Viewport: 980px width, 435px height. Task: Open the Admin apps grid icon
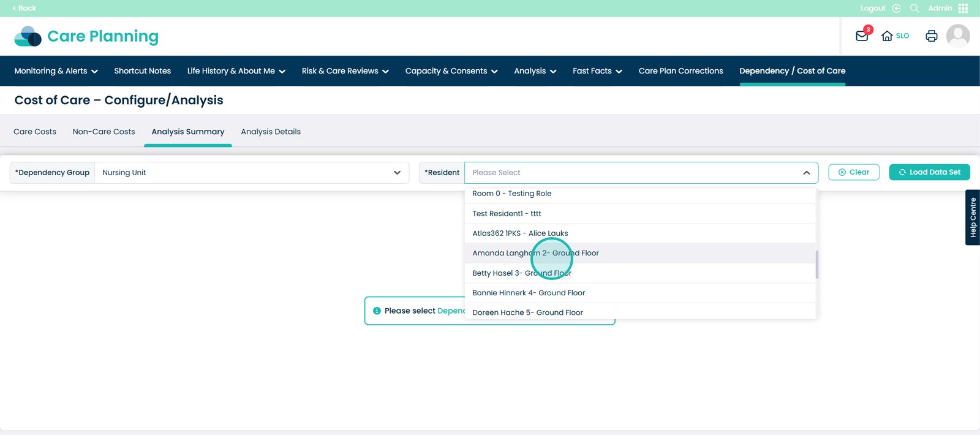click(x=963, y=8)
